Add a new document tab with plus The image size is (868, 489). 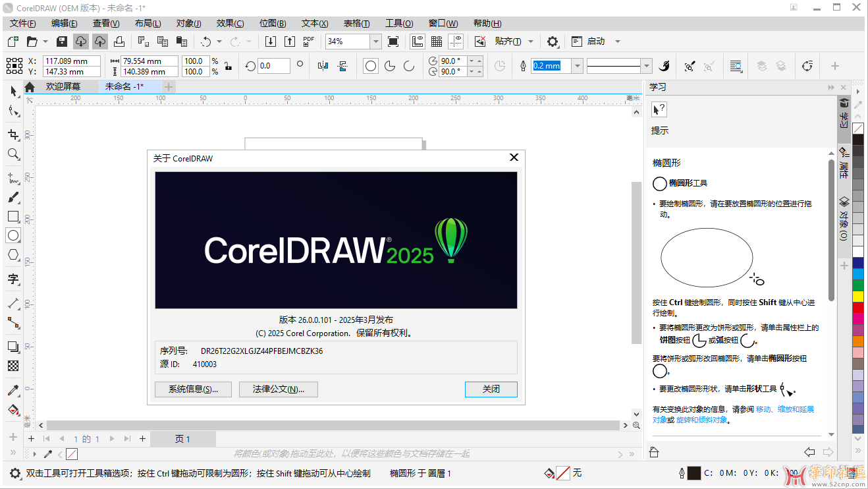tap(169, 87)
